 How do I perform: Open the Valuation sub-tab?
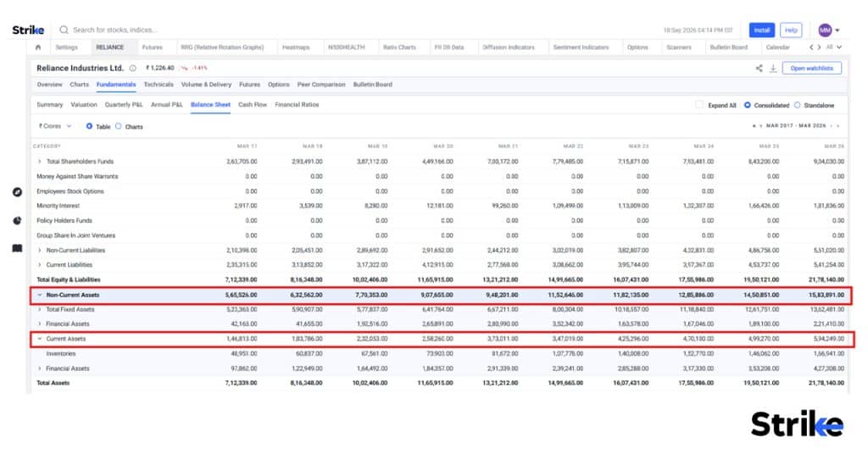[x=84, y=104]
